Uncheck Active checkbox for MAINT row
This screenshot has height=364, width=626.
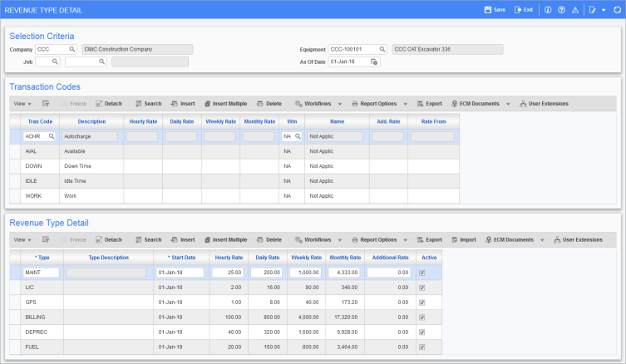(422, 272)
